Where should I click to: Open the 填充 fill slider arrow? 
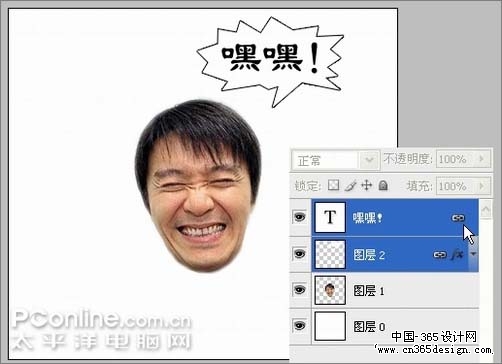coord(482,186)
